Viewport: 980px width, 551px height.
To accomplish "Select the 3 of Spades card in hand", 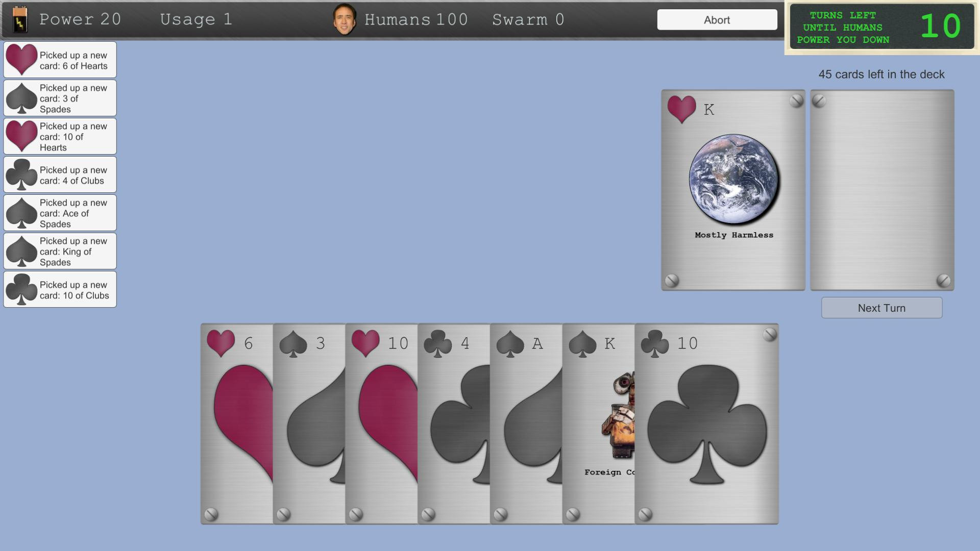I will pos(309,423).
